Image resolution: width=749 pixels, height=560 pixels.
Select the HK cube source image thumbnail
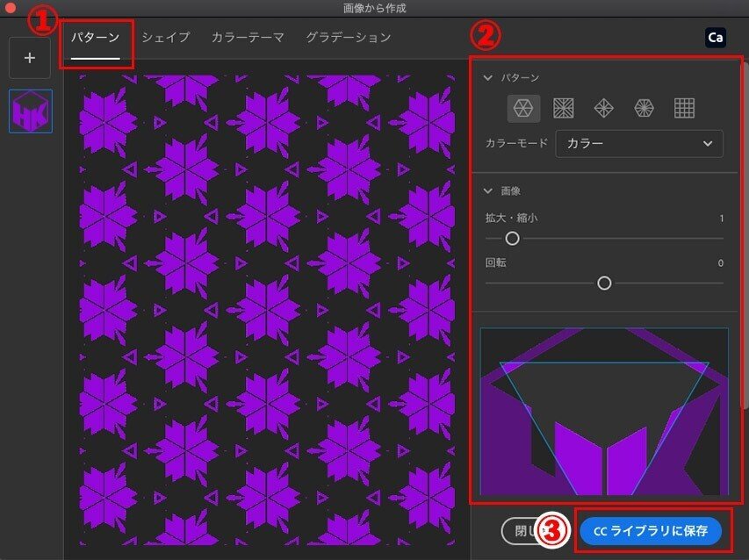[31, 111]
